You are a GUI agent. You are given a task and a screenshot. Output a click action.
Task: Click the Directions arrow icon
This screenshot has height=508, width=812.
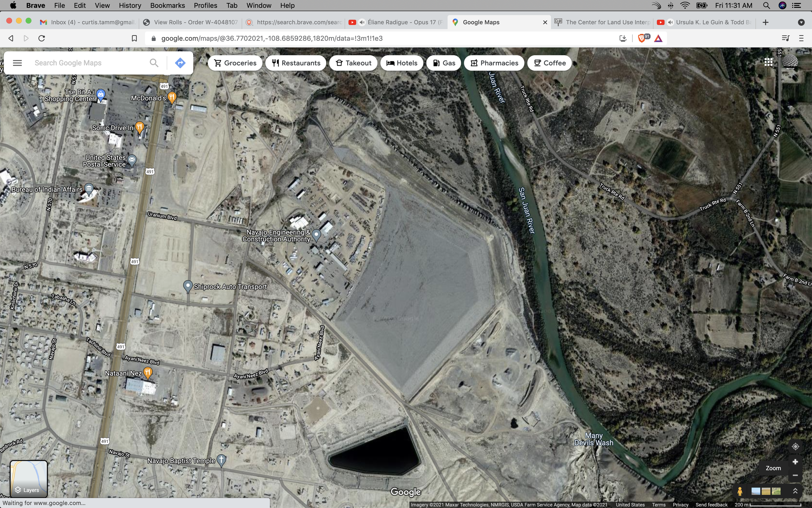click(x=180, y=63)
